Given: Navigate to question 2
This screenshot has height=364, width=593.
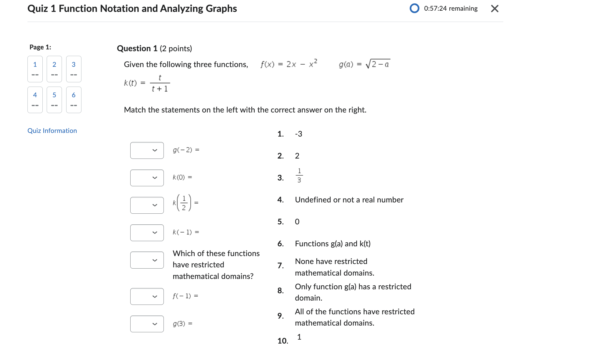Looking at the screenshot, I should coord(54,69).
